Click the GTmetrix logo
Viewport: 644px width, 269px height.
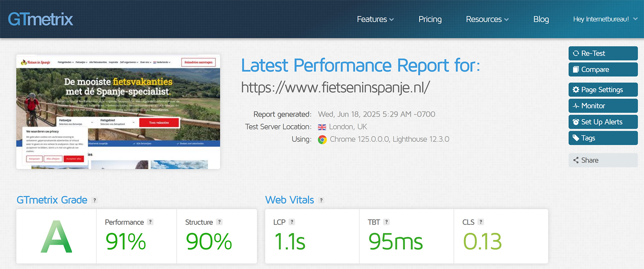(41, 19)
